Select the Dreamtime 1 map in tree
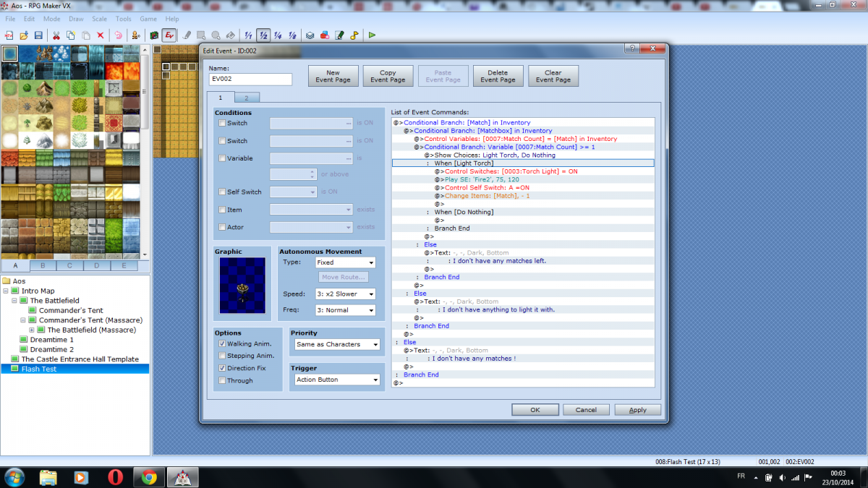 pos(51,340)
